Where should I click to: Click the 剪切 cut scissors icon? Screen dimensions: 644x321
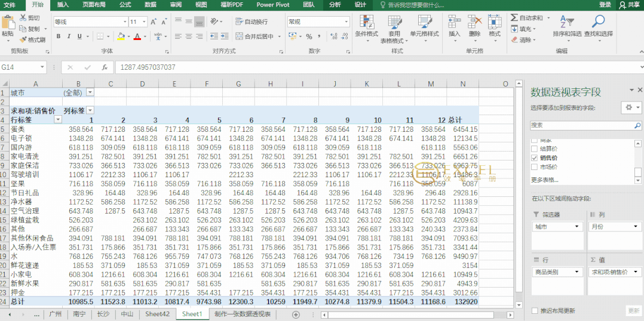(x=23, y=18)
